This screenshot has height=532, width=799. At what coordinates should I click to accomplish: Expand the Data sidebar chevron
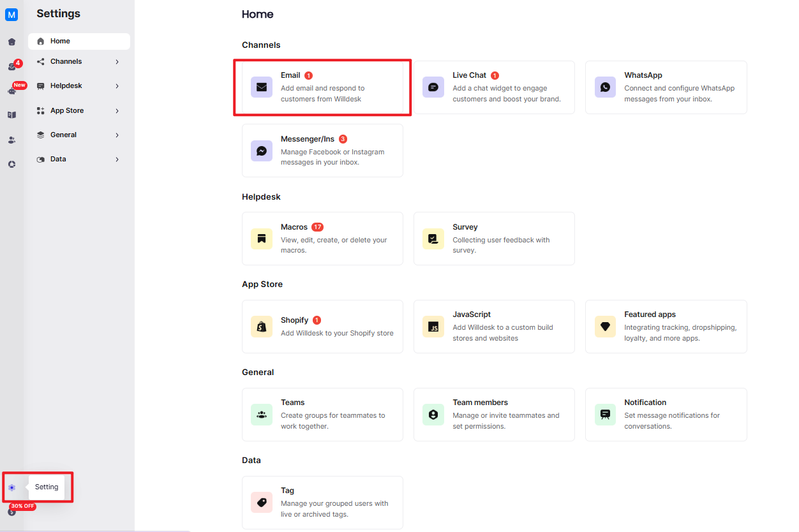tap(117, 159)
